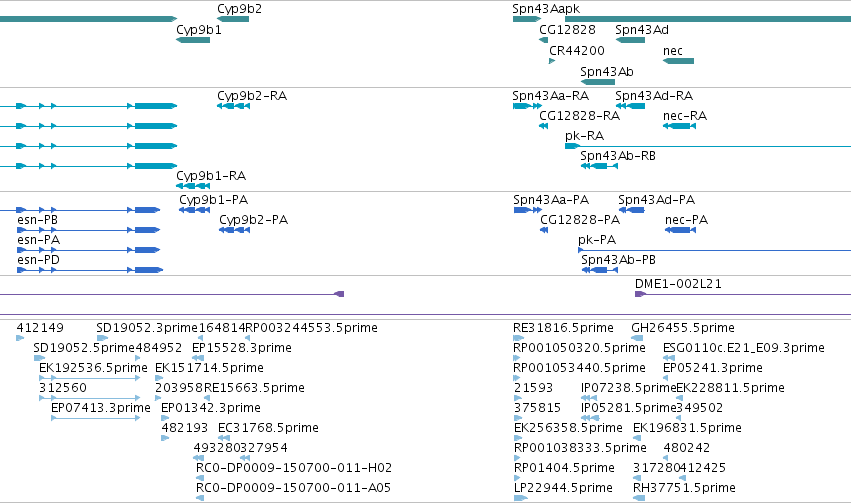
Task: Open the nec-PA label
Action: point(687,220)
